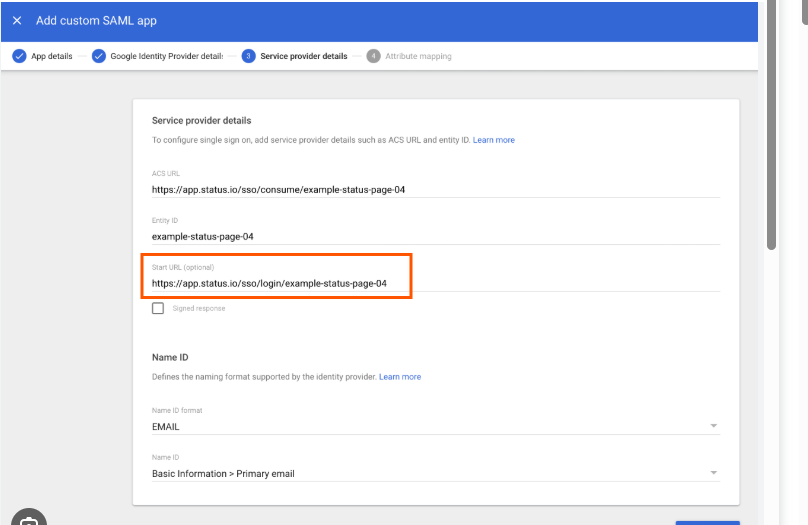808x525 pixels.
Task: Open the Name ID format dropdown arrow
Action: [x=713, y=426]
